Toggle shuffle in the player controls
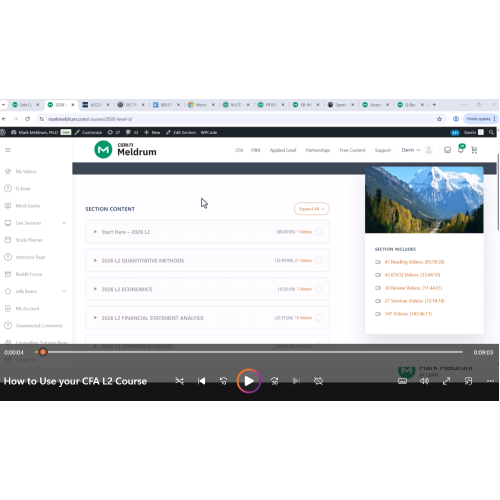The width and height of the screenshot is (500, 500). [179, 381]
